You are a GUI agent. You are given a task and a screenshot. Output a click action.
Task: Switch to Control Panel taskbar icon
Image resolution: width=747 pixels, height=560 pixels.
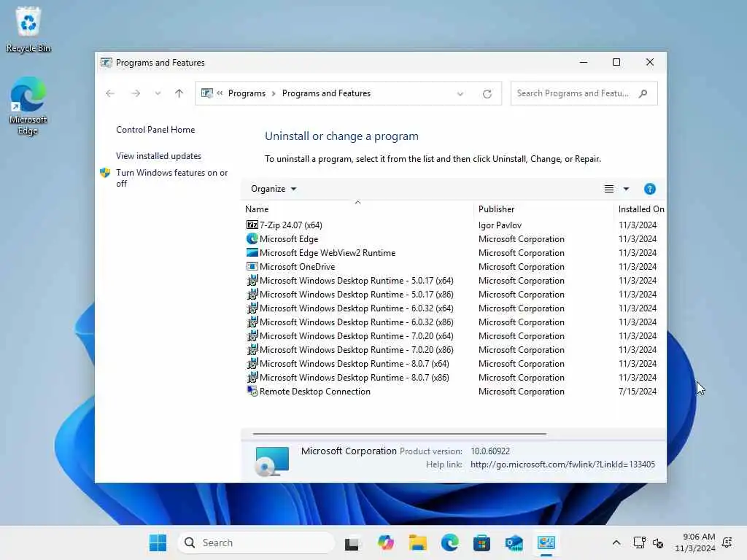pos(546,542)
